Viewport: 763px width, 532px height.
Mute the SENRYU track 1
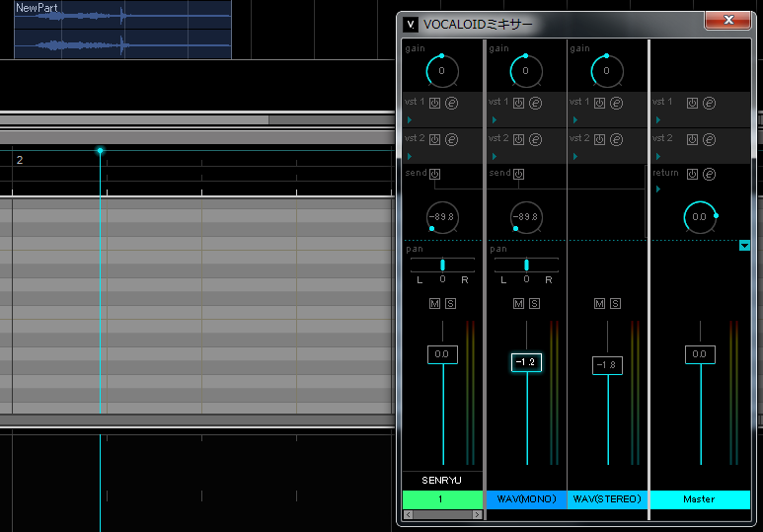[x=434, y=304]
